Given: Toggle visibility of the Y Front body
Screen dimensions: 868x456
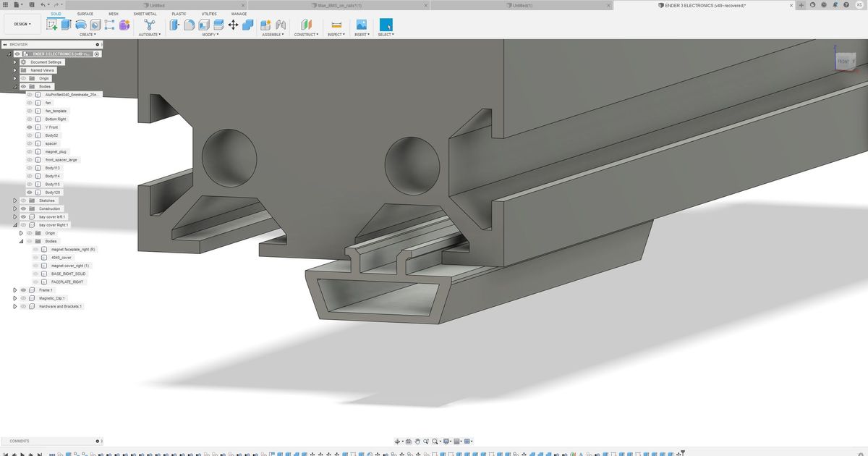Looking at the screenshot, I should click(29, 127).
